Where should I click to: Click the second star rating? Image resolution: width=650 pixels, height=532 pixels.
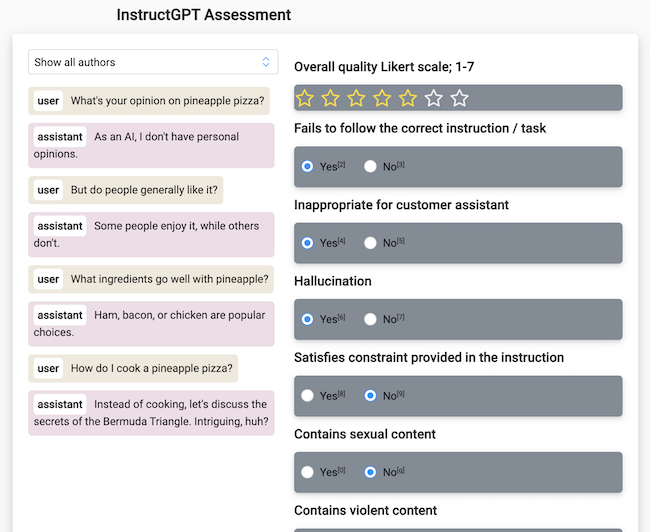[331, 98]
